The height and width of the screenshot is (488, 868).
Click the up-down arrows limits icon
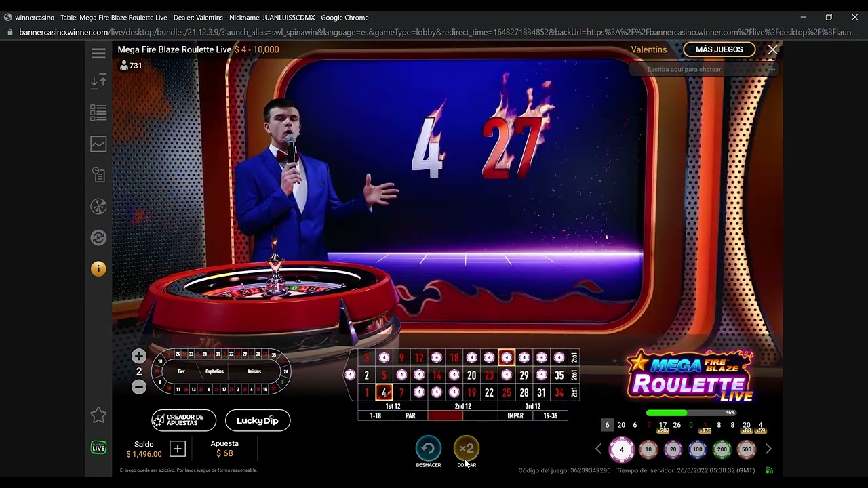tap(98, 81)
